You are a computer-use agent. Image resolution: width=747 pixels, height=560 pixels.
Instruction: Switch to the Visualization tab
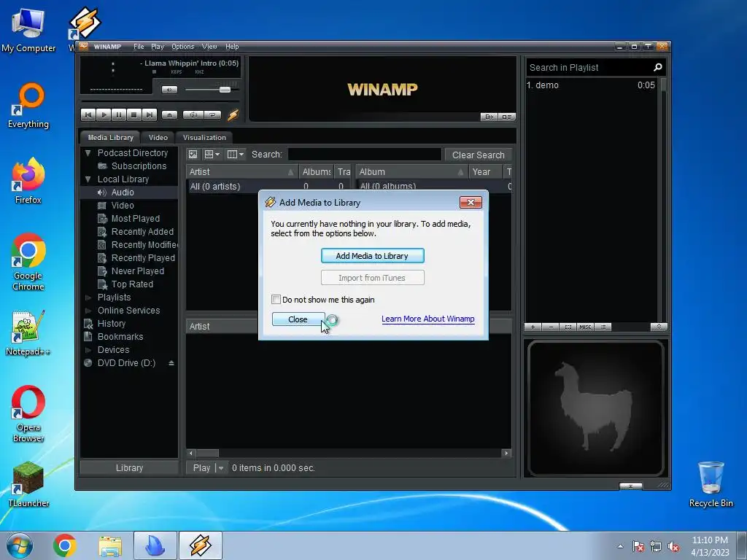(204, 137)
